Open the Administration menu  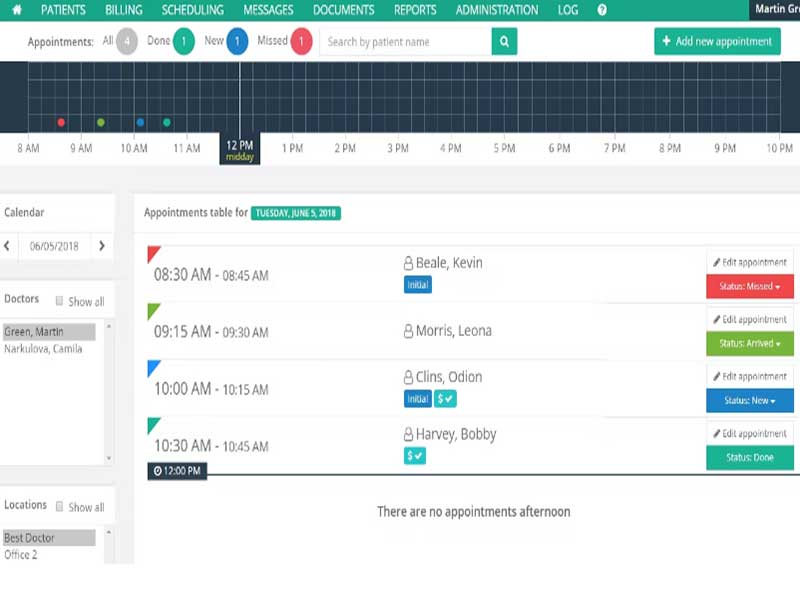497,10
